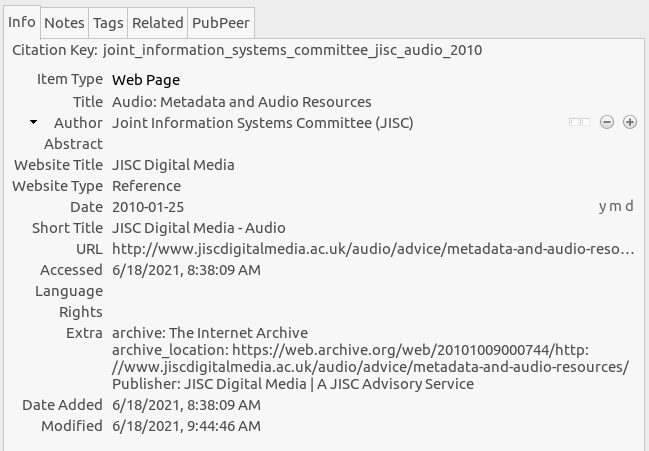Click the Date Added value 6/18/2021, 8:38:09 AM

[186, 405]
